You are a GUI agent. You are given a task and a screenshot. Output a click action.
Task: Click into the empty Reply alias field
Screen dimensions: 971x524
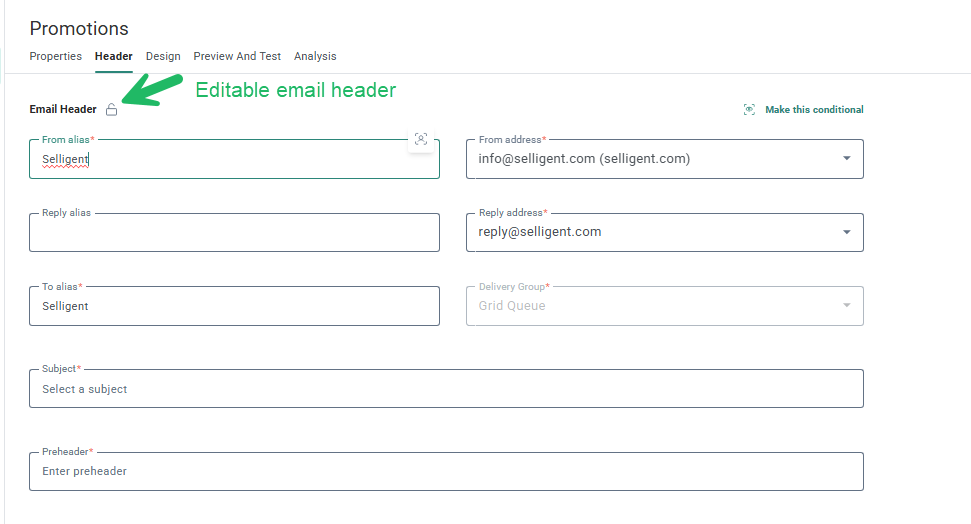(x=234, y=233)
